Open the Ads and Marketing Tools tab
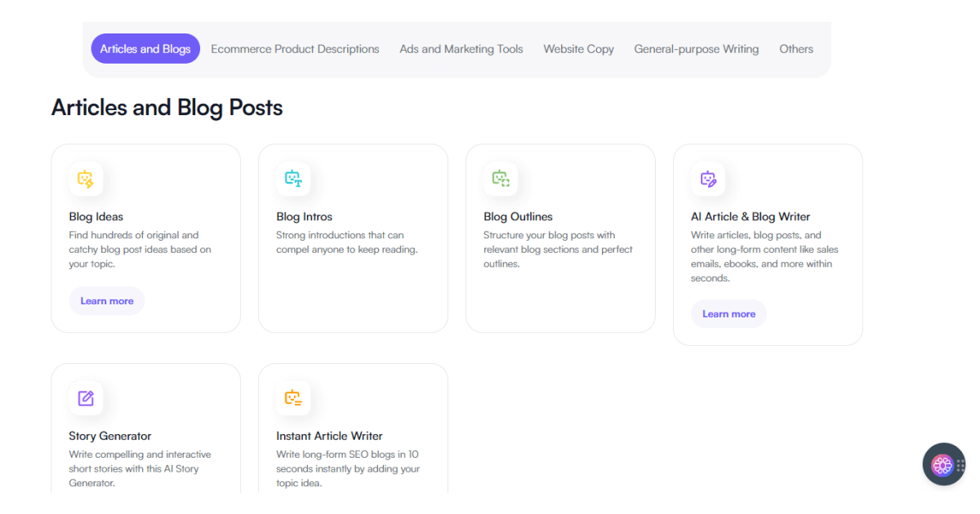 tap(461, 49)
